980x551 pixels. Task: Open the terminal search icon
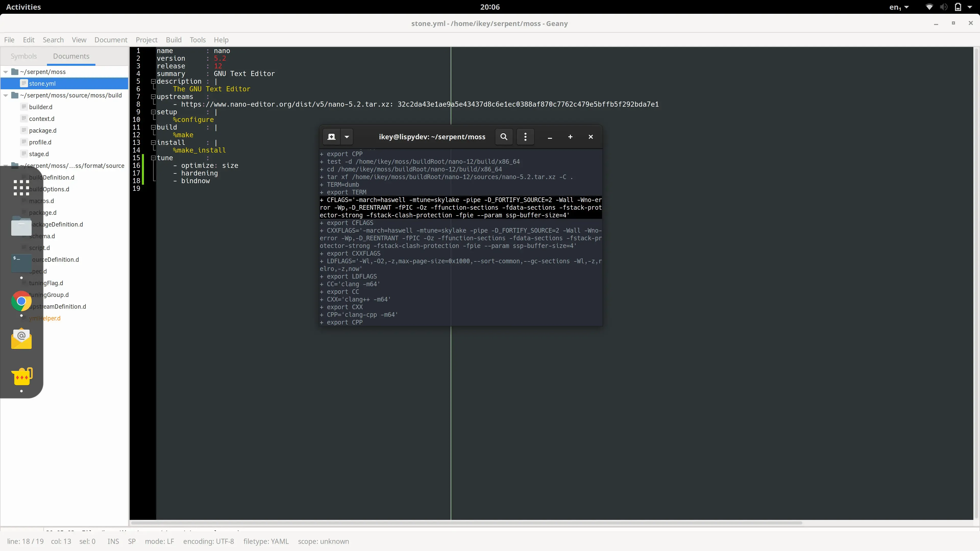[504, 137]
